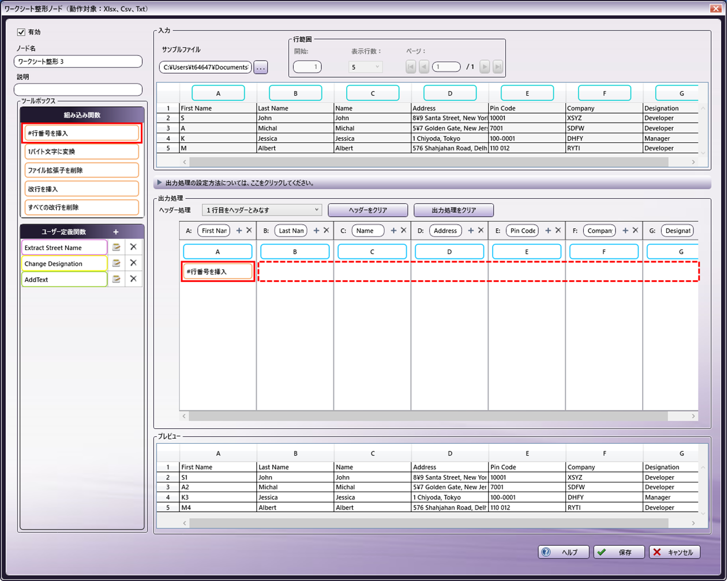Click the page number field

pyautogui.click(x=446, y=67)
